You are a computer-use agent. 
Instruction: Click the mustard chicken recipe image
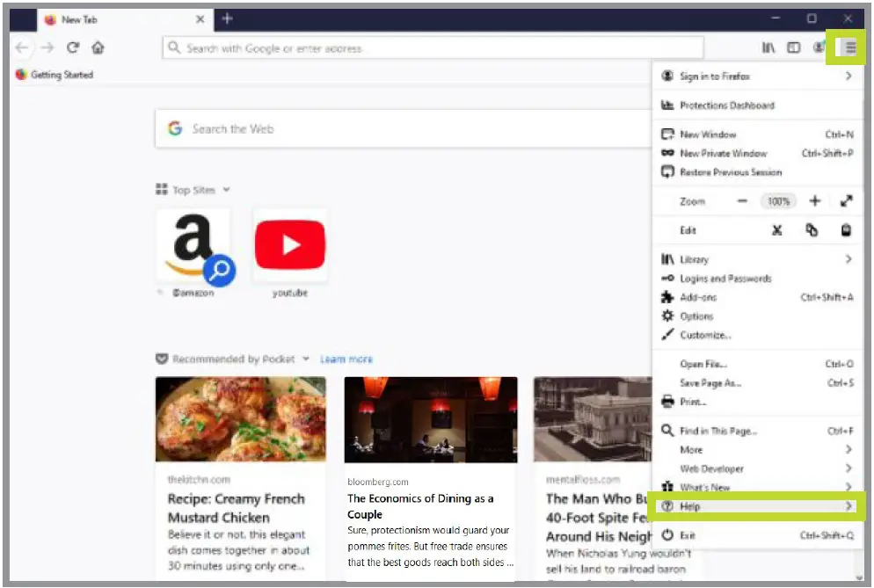pos(241,419)
